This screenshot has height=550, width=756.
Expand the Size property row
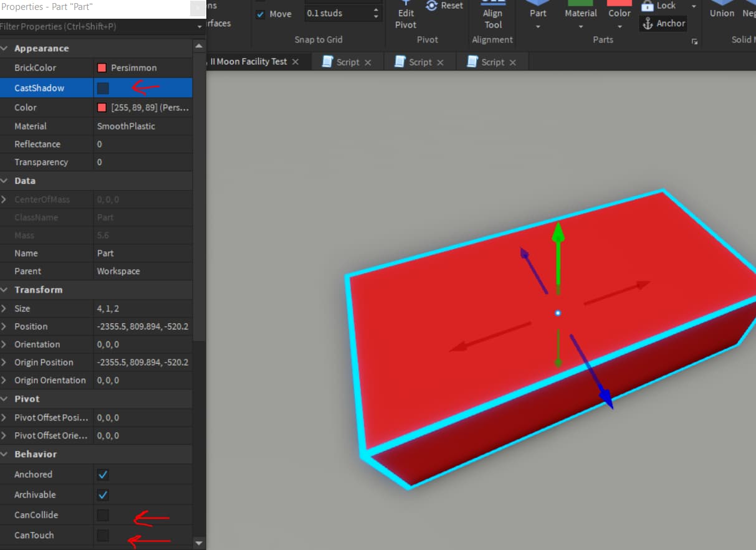pos(5,308)
